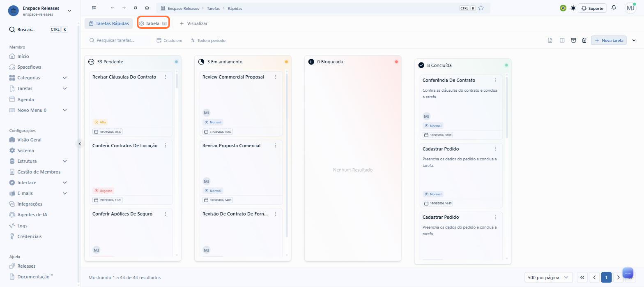The width and height of the screenshot is (644, 287).
Task: Add a view with Visualizar
Action: click(x=193, y=23)
